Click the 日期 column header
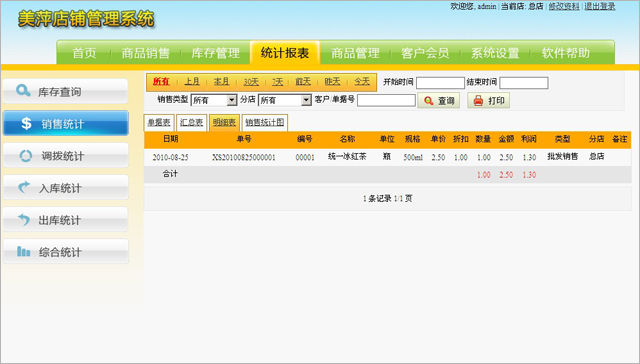This screenshot has width=640, height=364. (x=171, y=139)
